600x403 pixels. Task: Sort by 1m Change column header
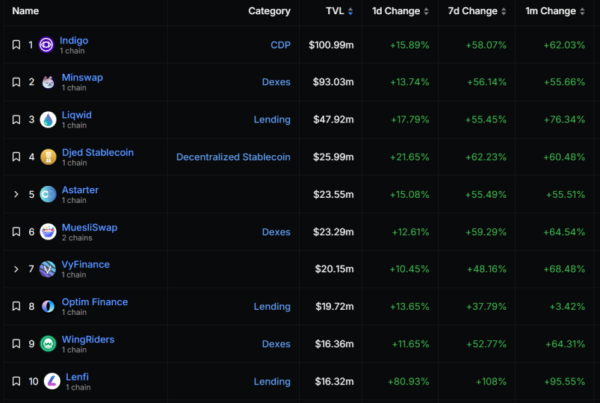[x=555, y=11]
